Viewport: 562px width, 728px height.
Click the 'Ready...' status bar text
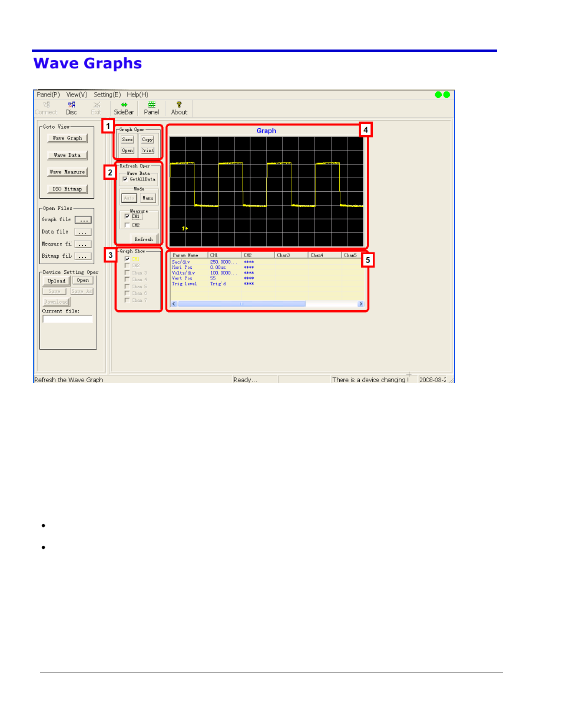coord(245,380)
